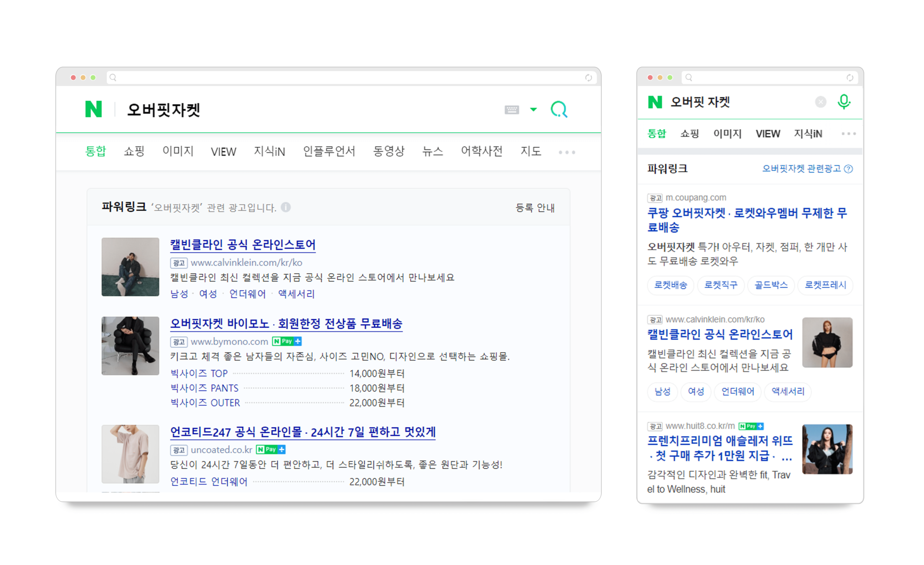Open the more tabs ellipsis in mobile window
This screenshot has width=924, height=565.
tap(849, 134)
